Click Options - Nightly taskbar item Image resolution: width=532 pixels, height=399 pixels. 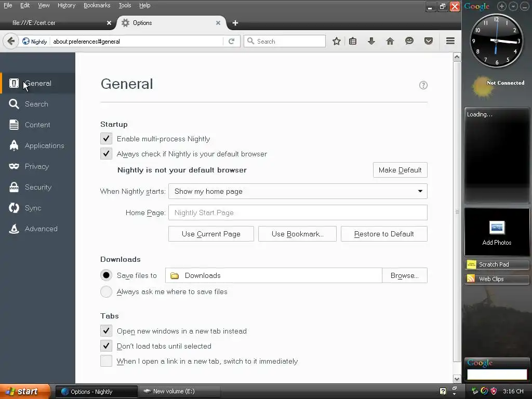point(96,392)
